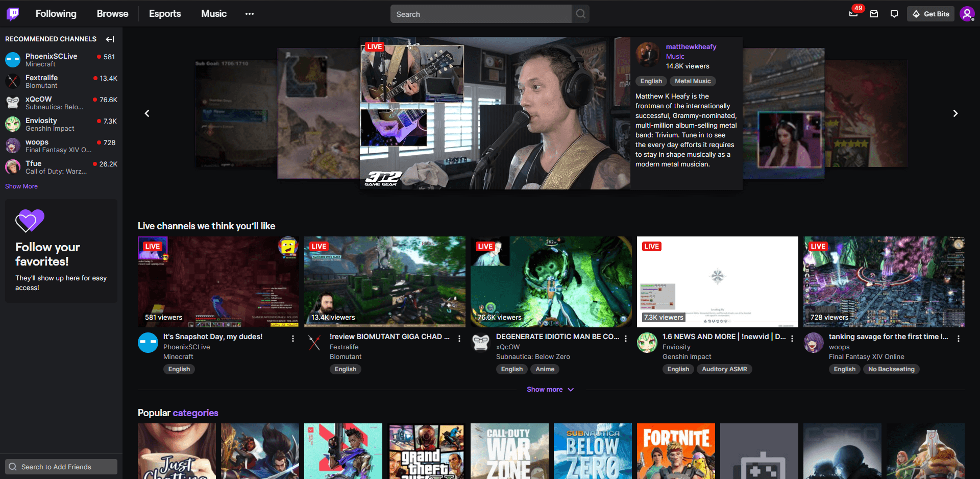Click the Metal Music tag
This screenshot has width=980, height=479.
(x=693, y=81)
